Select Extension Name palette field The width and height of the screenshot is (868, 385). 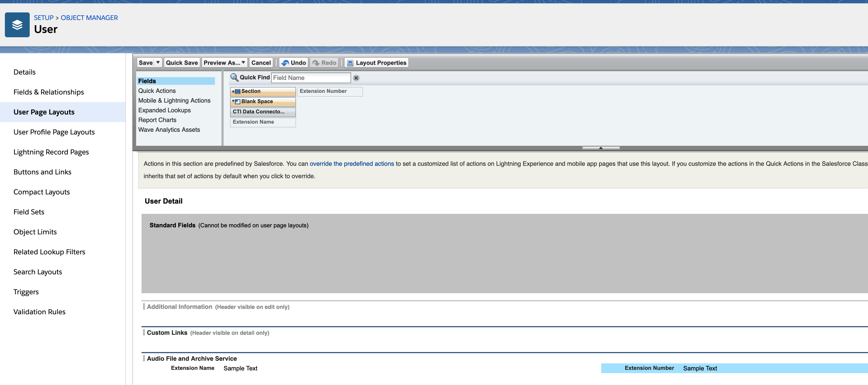pos(263,122)
